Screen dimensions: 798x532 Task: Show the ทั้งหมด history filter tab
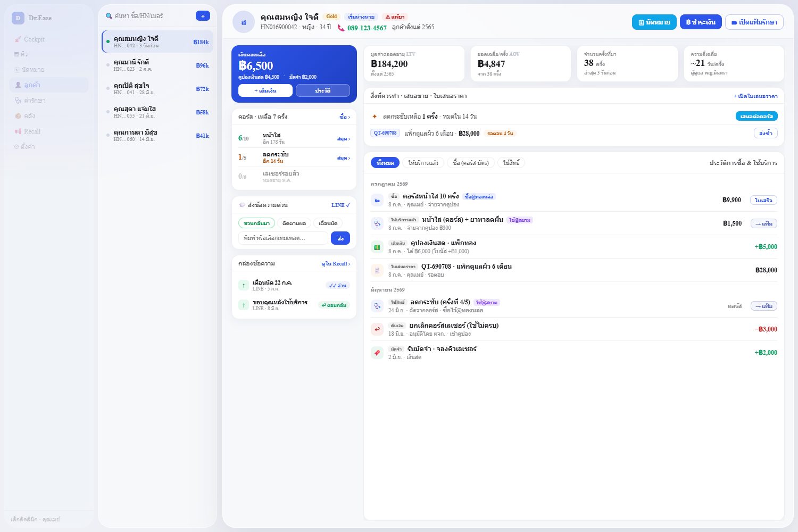pyautogui.click(x=385, y=163)
